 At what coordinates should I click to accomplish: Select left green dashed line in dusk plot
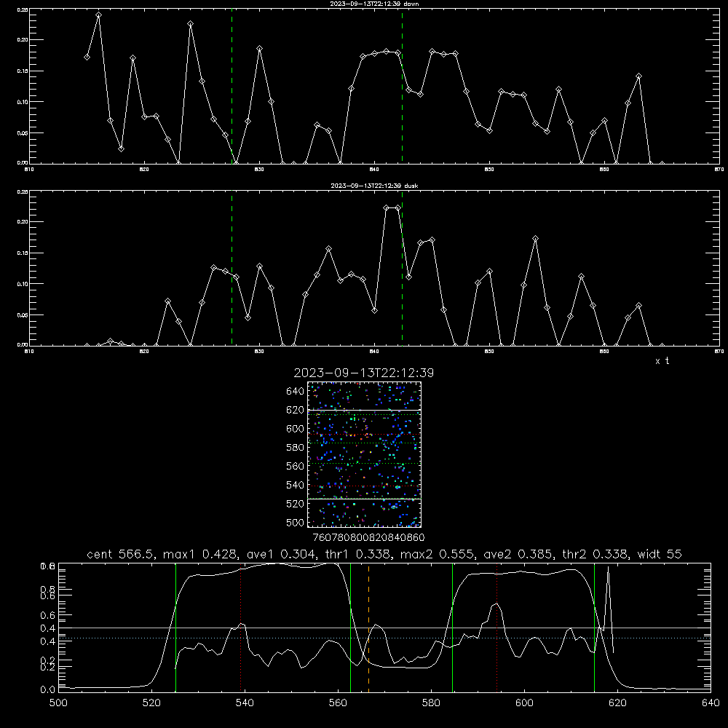[232, 269]
